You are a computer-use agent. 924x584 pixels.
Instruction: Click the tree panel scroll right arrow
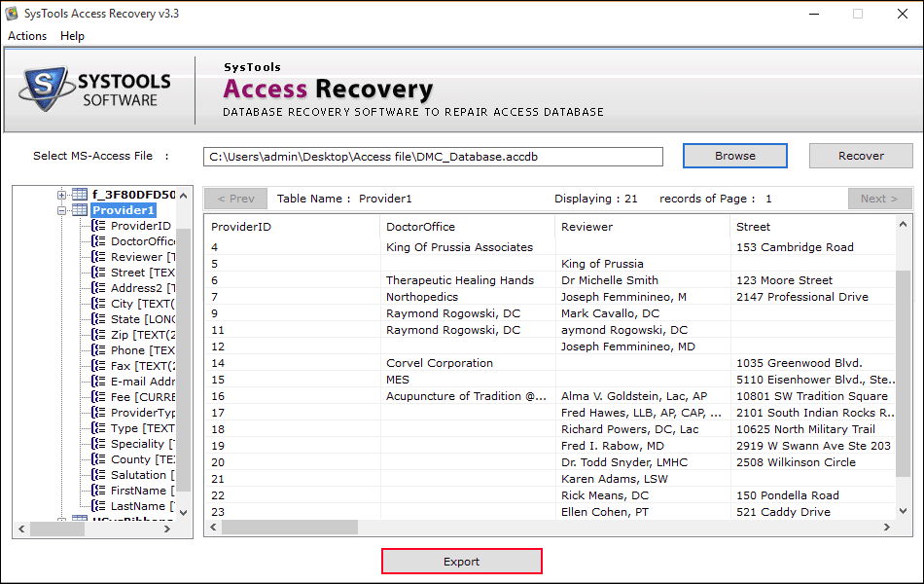pyautogui.click(x=167, y=529)
